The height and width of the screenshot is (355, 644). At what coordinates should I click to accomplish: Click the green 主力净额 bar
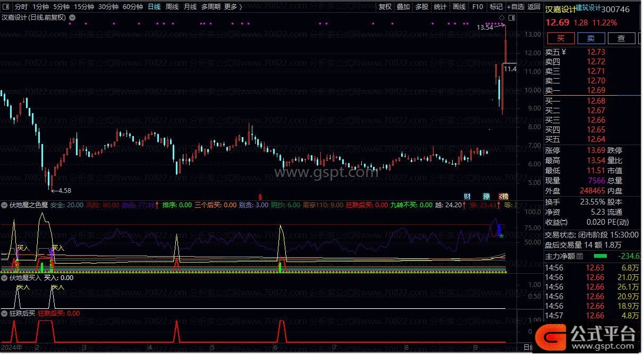(600, 256)
